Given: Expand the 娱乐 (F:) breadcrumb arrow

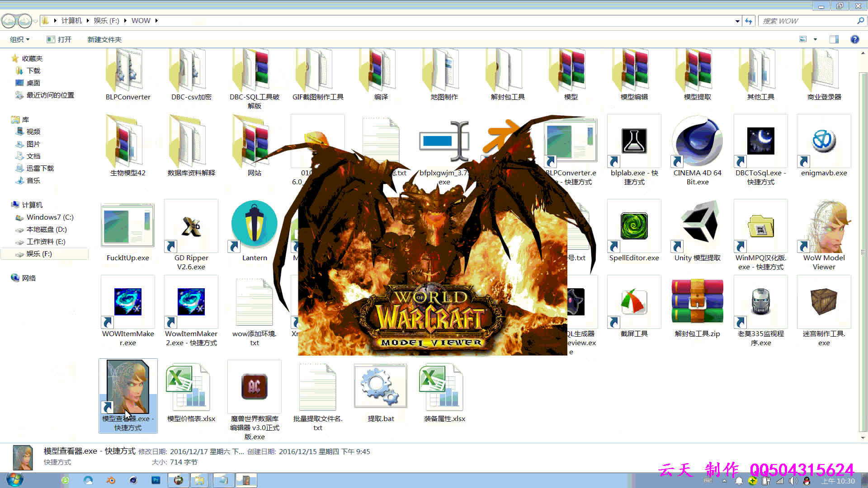Looking at the screenshot, I should [125, 21].
